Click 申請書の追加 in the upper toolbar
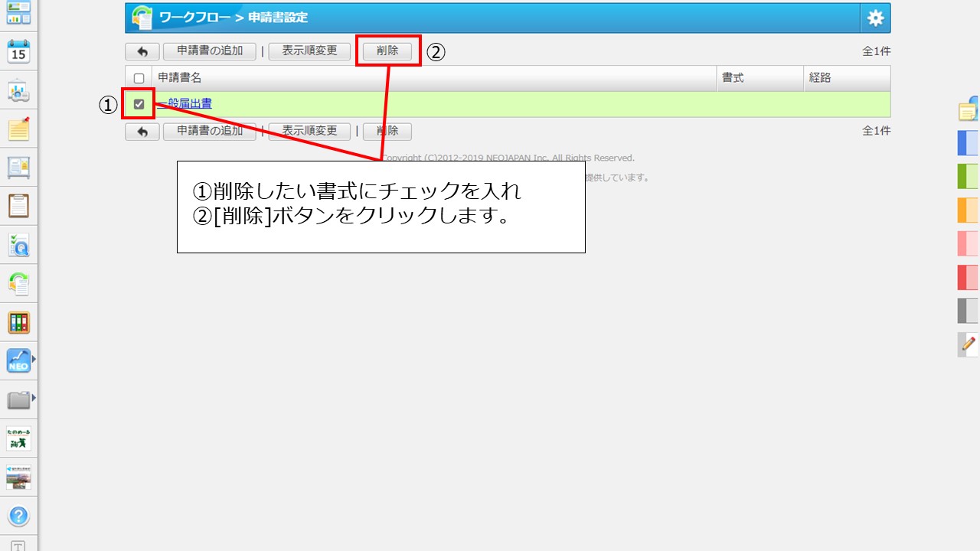980x551 pixels. [x=210, y=51]
